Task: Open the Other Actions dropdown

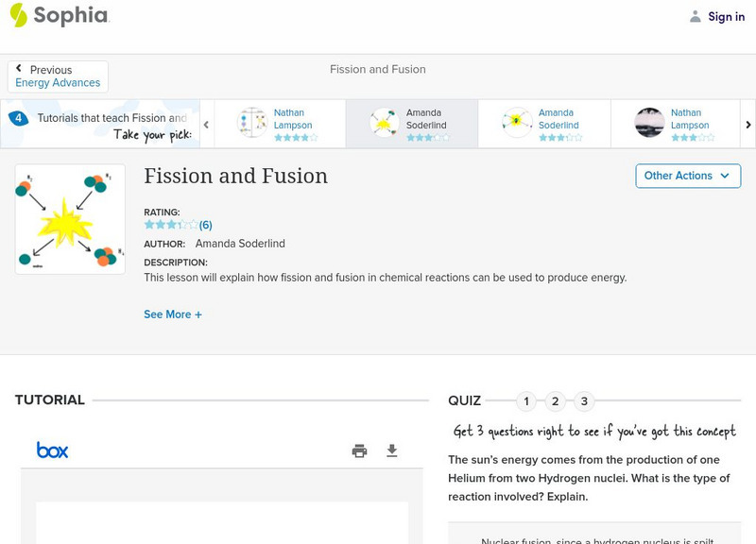Action: point(687,176)
